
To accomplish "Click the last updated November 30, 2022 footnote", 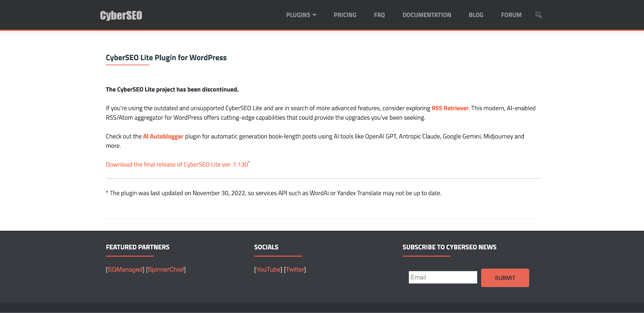I will (274, 193).
